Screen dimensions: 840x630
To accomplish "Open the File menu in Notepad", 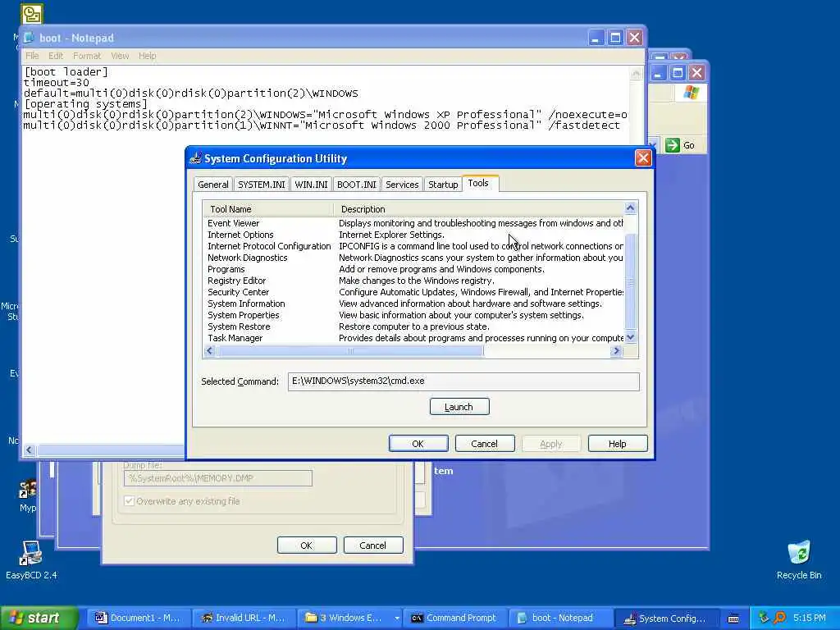I will [x=32, y=56].
